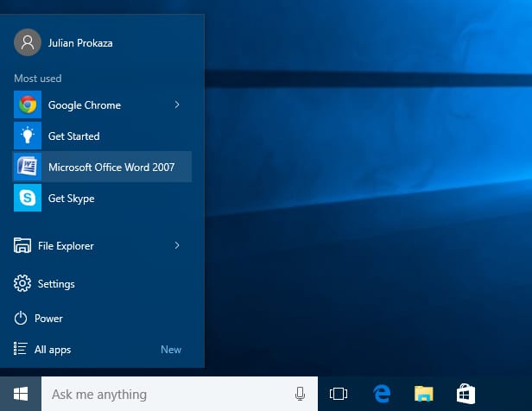Expand the Google Chrome jump list arrow
Viewport: 532px width, 411px height.
pyautogui.click(x=177, y=104)
